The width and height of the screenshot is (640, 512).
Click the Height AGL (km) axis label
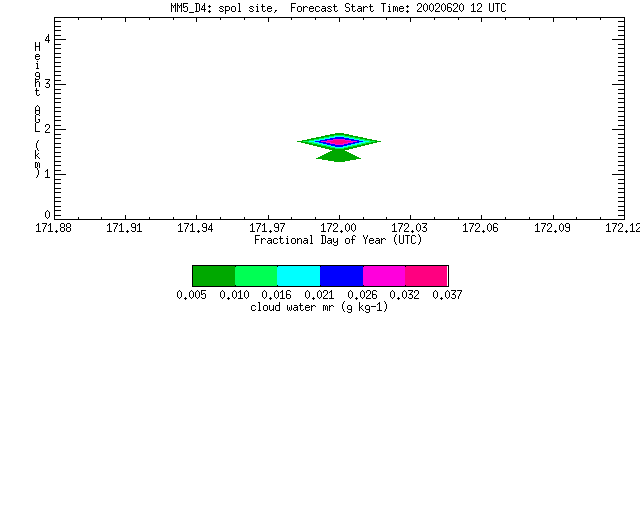[38, 110]
